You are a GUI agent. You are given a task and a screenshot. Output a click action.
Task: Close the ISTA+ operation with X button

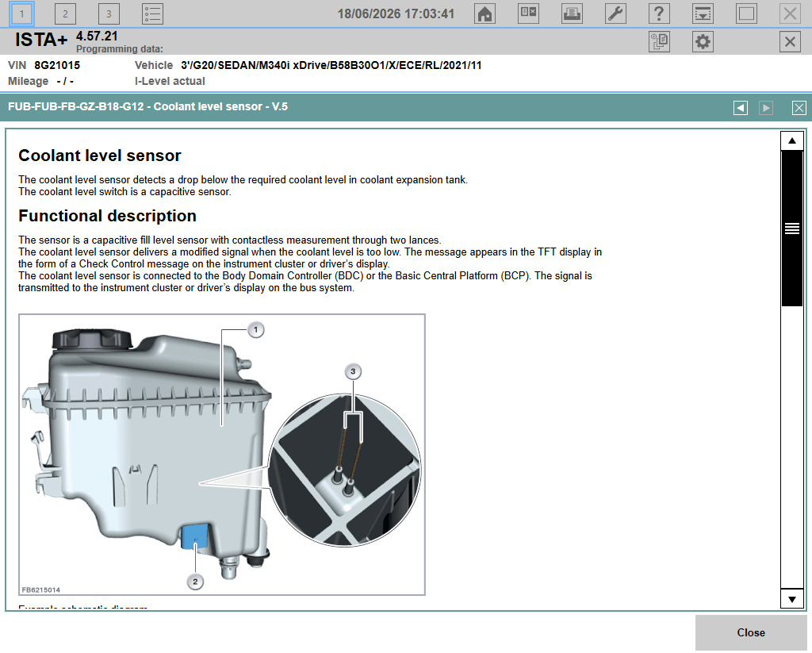pos(790,41)
